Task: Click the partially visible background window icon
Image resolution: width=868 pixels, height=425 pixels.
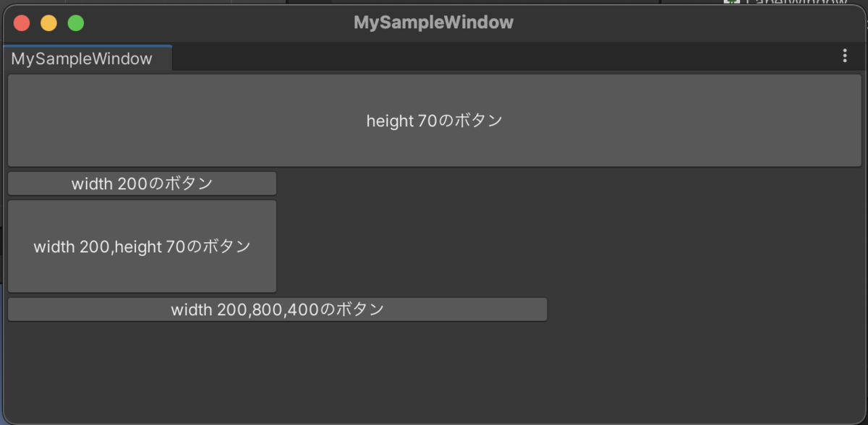Action: point(731,2)
